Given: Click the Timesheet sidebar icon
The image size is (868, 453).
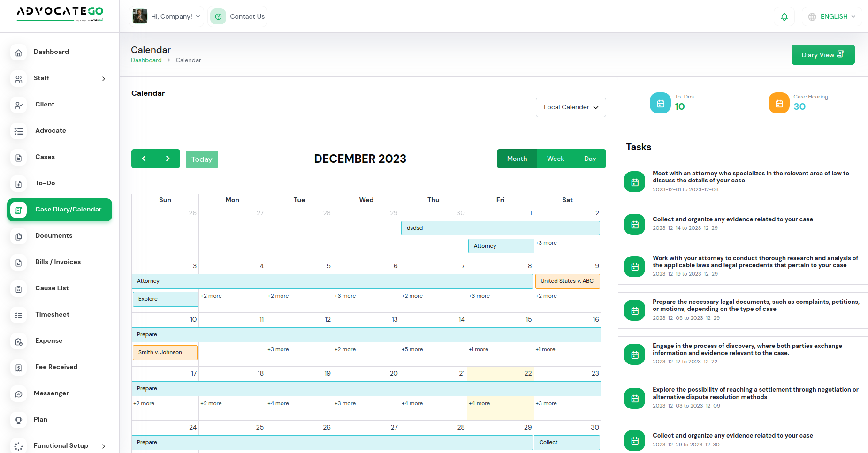Looking at the screenshot, I should 19,315.
